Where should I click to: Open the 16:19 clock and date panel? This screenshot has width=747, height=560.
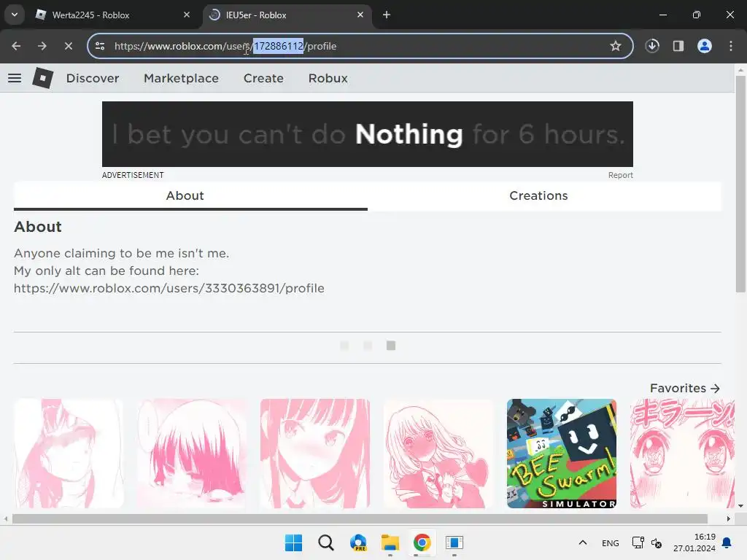tap(694, 542)
